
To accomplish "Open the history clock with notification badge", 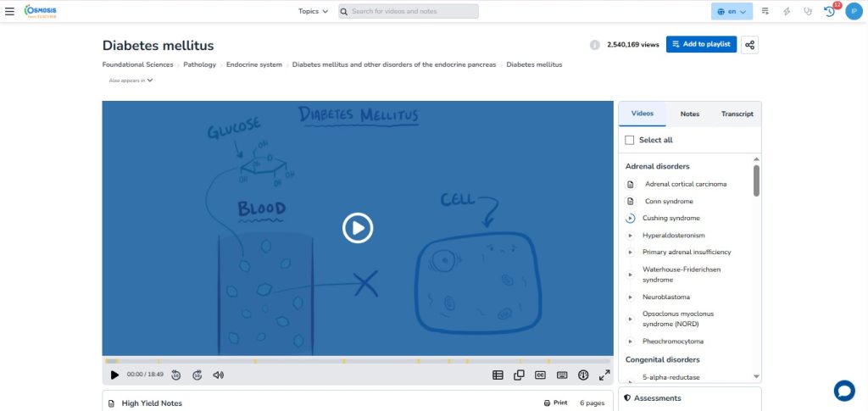I will point(830,10).
